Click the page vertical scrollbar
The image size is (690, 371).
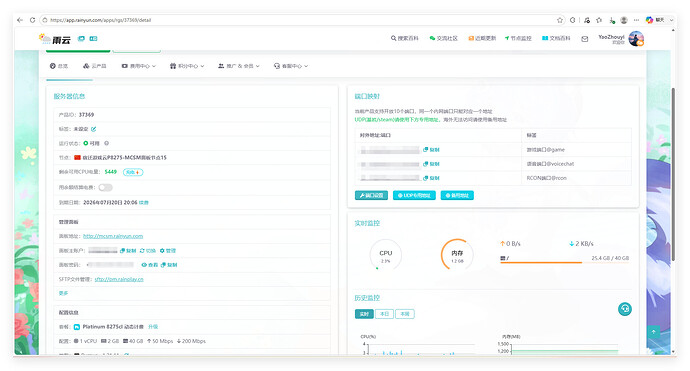[x=673, y=174]
